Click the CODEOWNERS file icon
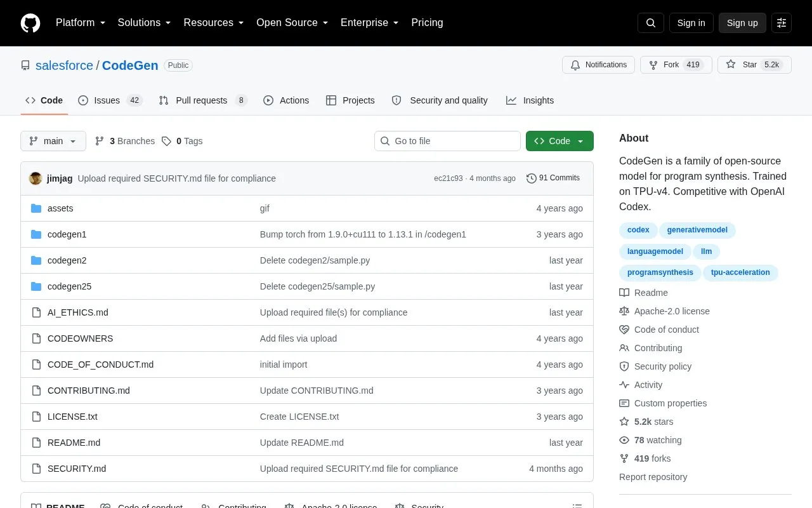 tap(36, 338)
